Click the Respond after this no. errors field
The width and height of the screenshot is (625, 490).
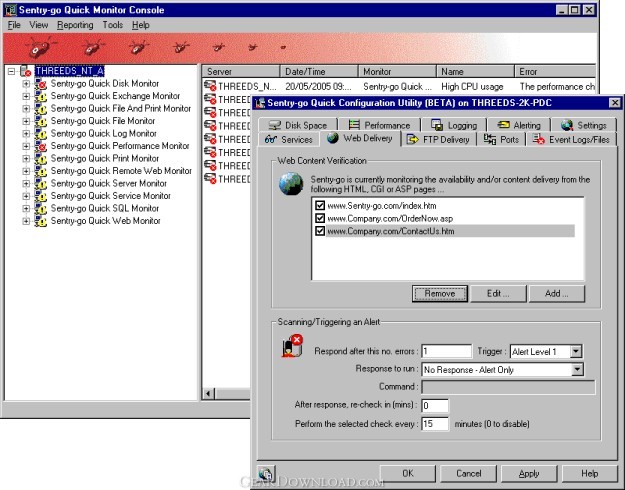tap(446, 351)
